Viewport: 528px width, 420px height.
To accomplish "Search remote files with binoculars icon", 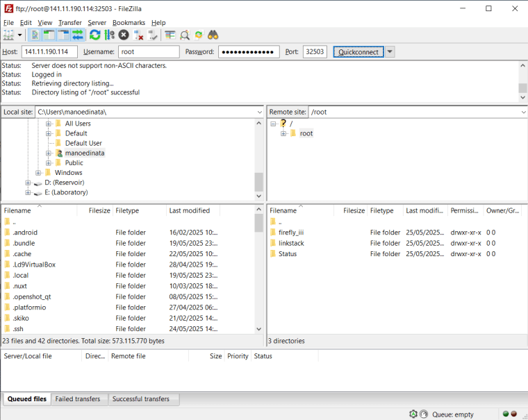I will pyautogui.click(x=213, y=35).
